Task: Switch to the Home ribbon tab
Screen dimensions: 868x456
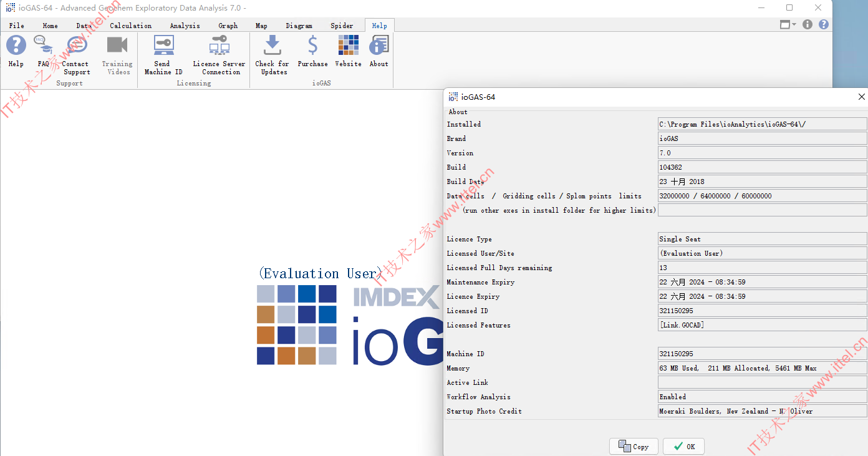Action: click(x=51, y=26)
